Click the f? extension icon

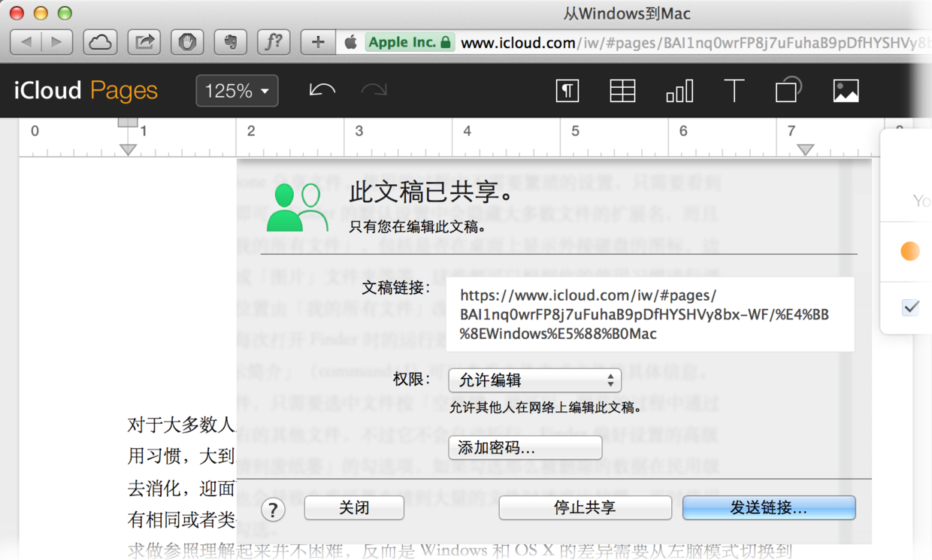point(274,43)
